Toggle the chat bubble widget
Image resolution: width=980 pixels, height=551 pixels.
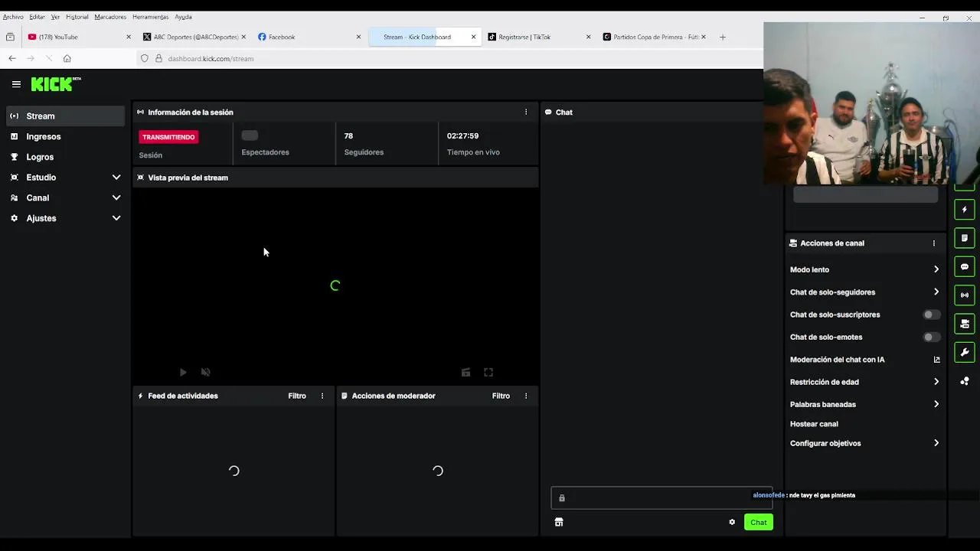[x=965, y=267]
